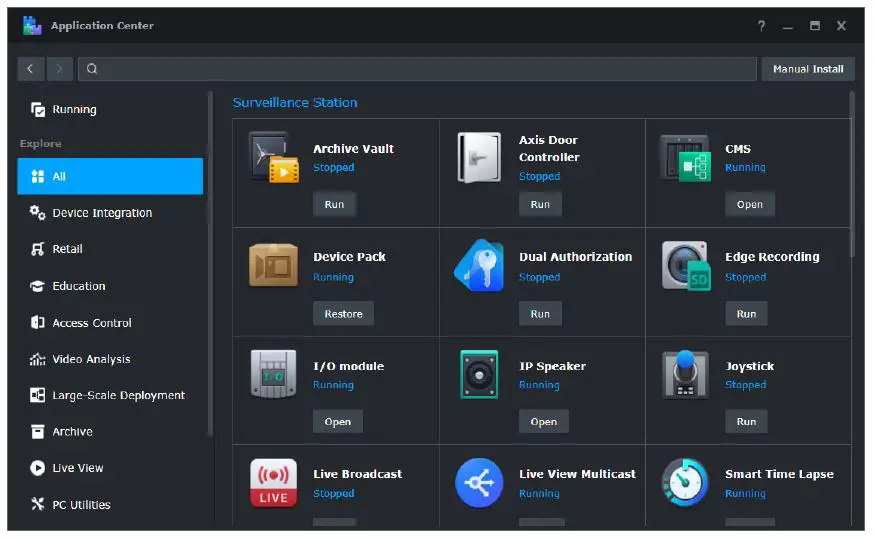Go back with the left arrow
The image size is (875, 539).
coord(30,69)
